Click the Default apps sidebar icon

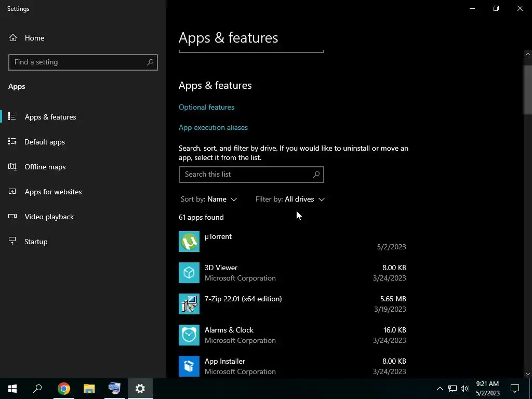click(x=12, y=141)
